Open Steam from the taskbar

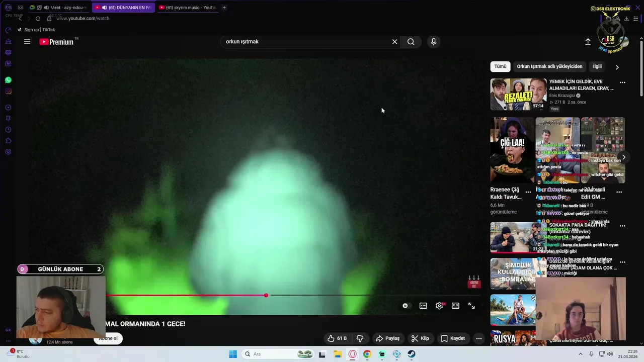coord(412,354)
